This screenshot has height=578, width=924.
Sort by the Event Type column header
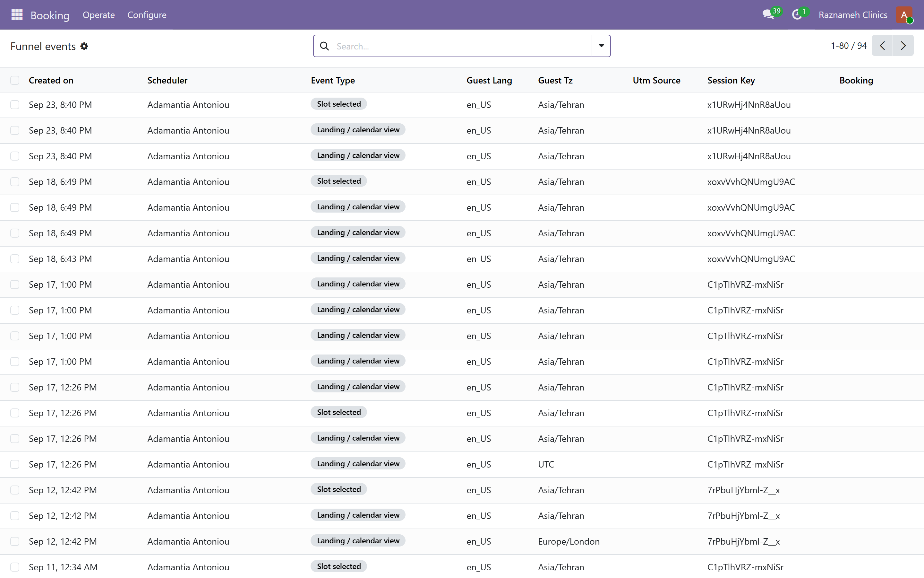point(333,80)
